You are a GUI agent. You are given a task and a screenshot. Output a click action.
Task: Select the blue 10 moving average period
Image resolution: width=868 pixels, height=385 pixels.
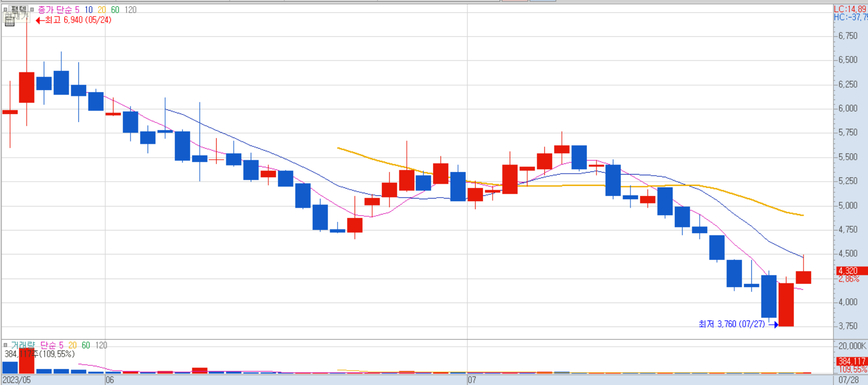pos(88,10)
